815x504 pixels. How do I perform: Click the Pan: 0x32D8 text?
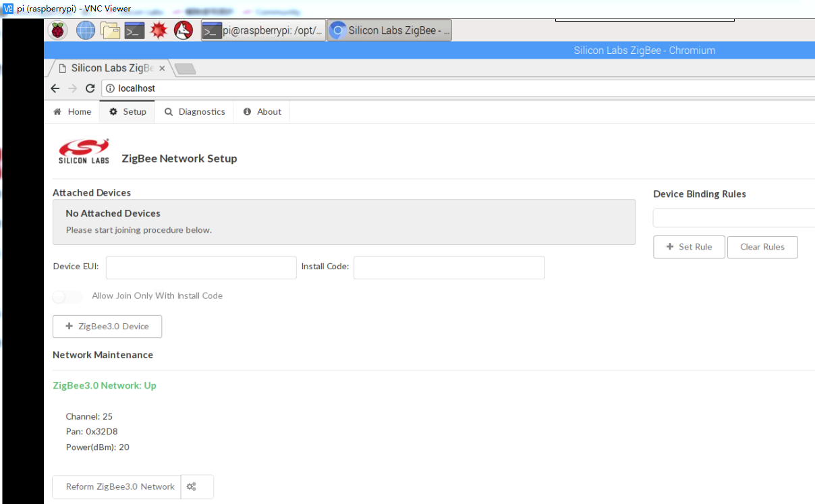92,432
